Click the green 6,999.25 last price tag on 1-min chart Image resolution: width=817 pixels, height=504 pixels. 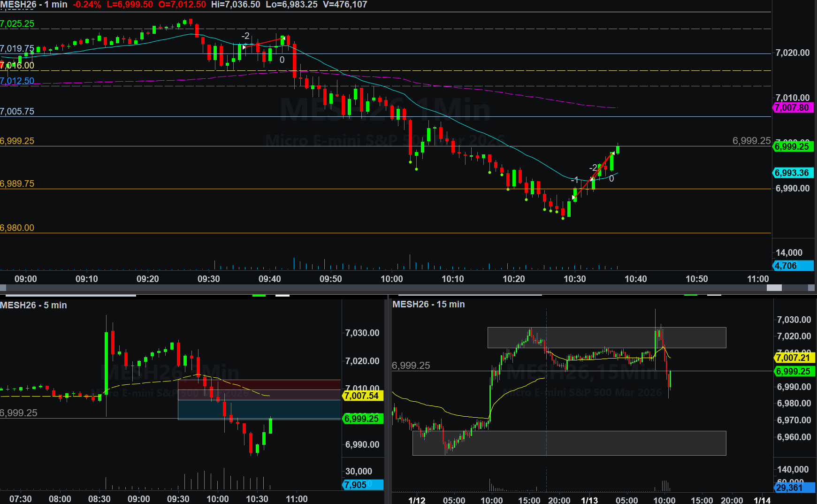point(793,146)
